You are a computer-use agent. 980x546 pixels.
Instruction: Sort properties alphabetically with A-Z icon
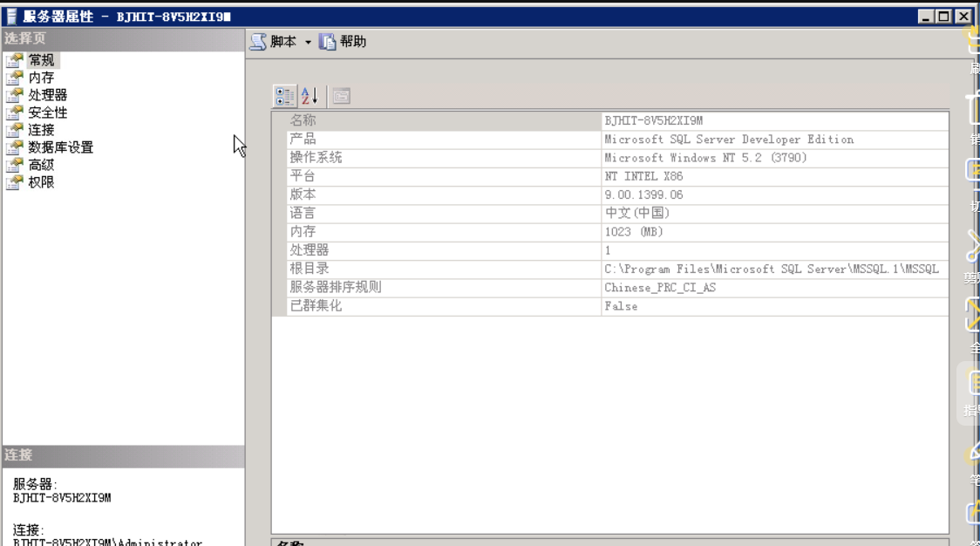point(310,96)
